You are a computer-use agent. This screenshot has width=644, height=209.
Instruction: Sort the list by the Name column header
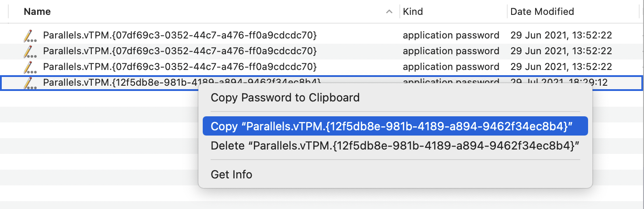(38, 11)
